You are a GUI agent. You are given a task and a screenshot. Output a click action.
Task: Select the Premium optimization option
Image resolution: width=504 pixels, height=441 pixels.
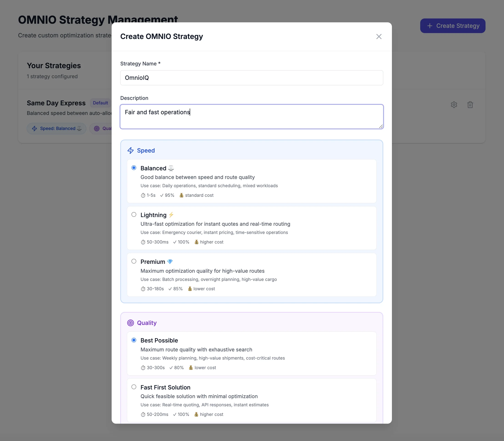(134, 261)
